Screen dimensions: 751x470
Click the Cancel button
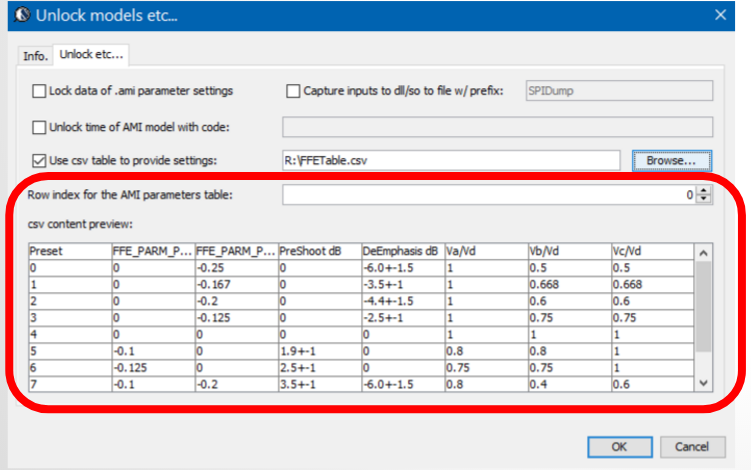[x=692, y=446]
